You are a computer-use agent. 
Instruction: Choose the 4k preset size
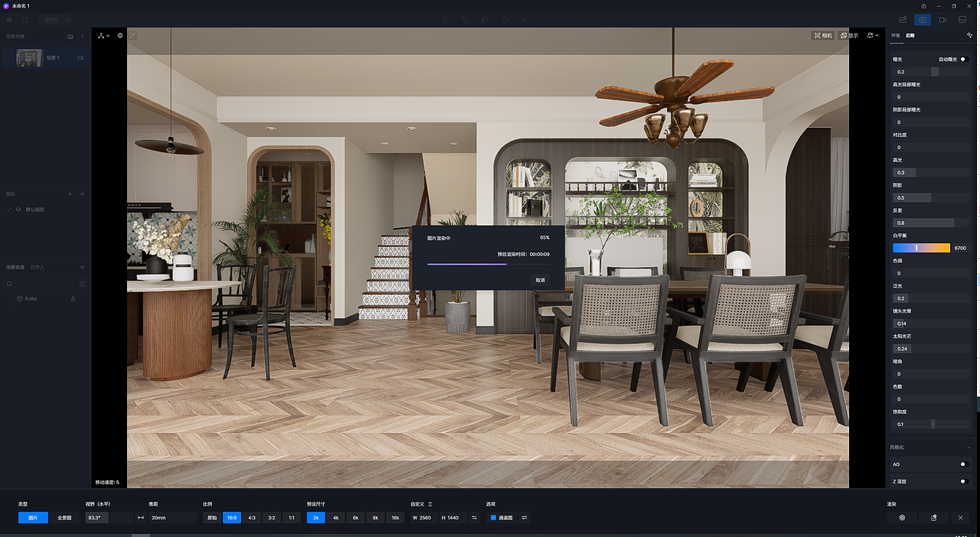click(x=335, y=518)
